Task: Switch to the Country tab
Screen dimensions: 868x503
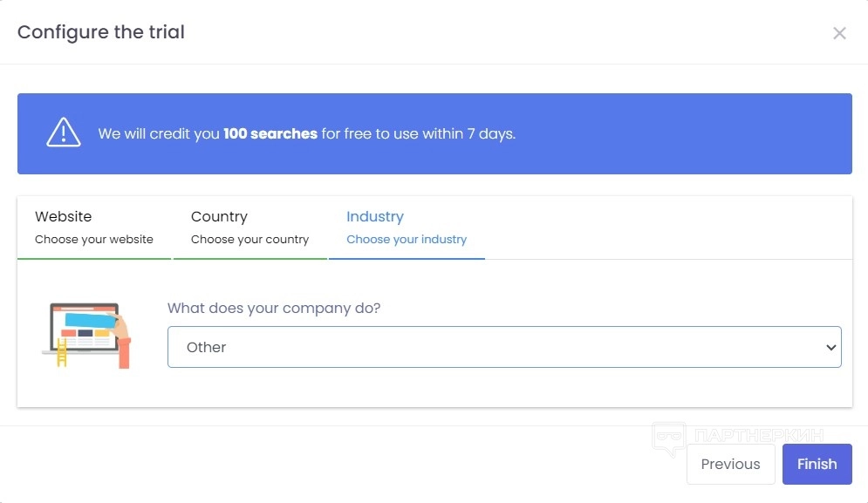Action: coord(219,216)
